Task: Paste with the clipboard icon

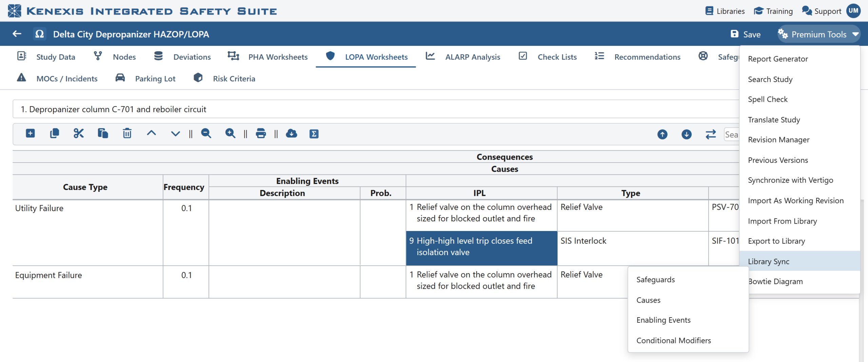Action: click(103, 133)
